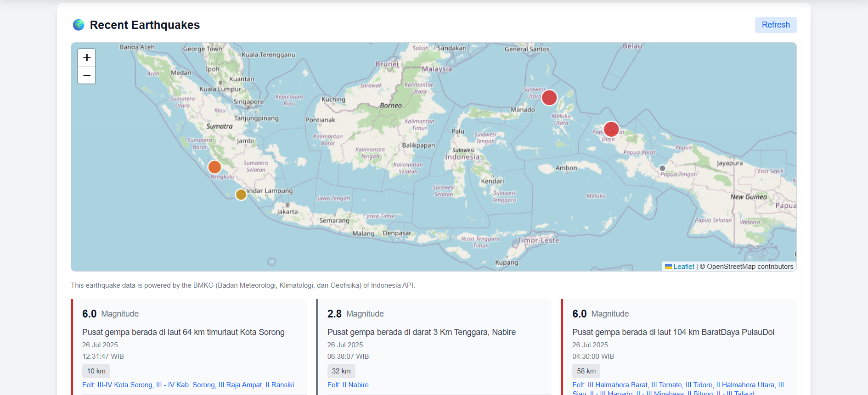Click the globe icon beside Recent Earthquakes
This screenshot has width=868, height=395.
coord(79,25)
